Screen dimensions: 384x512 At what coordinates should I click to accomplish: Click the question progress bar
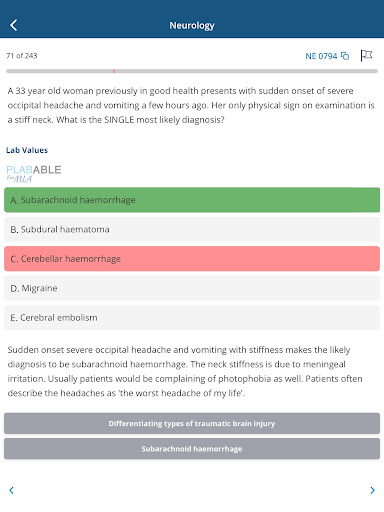tap(192, 71)
